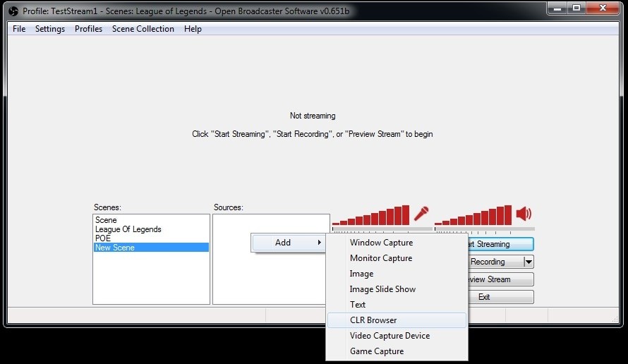
Task: Open the Settings menu
Action: pyautogui.click(x=50, y=29)
